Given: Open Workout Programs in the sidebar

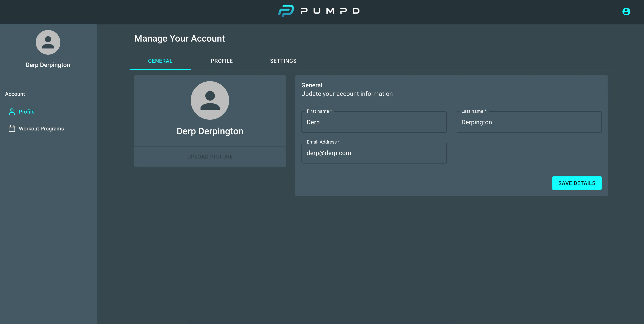Looking at the screenshot, I should click(41, 129).
